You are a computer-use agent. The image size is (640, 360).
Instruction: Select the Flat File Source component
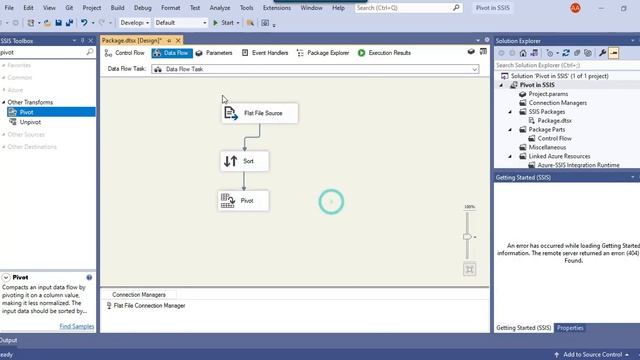pos(260,113)
